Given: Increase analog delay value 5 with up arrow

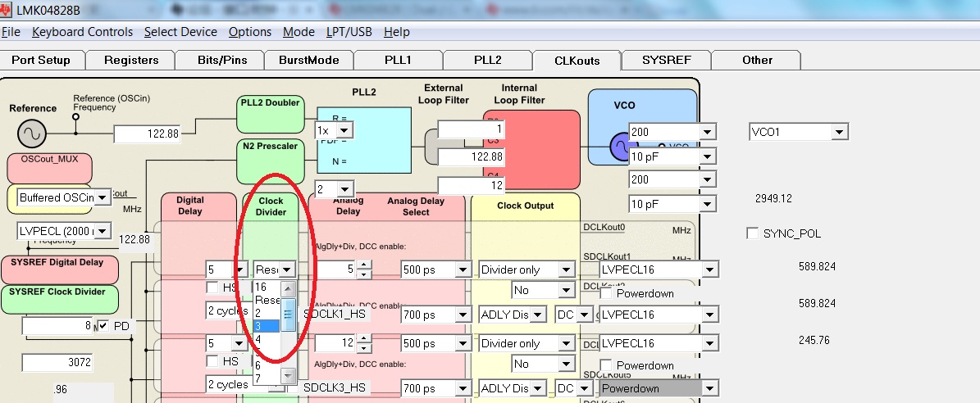Looking at the screenshot, I should [362, 265].
